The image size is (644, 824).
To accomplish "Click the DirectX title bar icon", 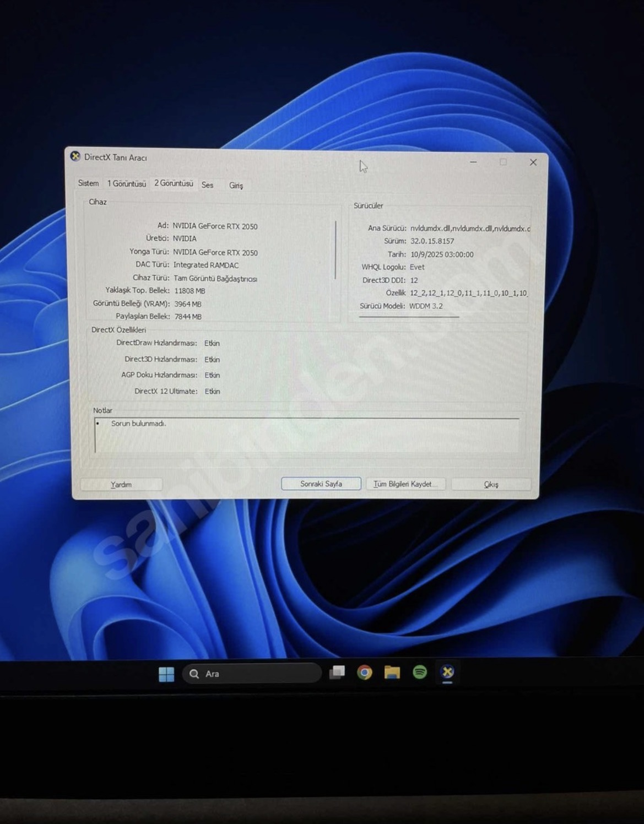I will pyautogui.click(x=75, y=156).
